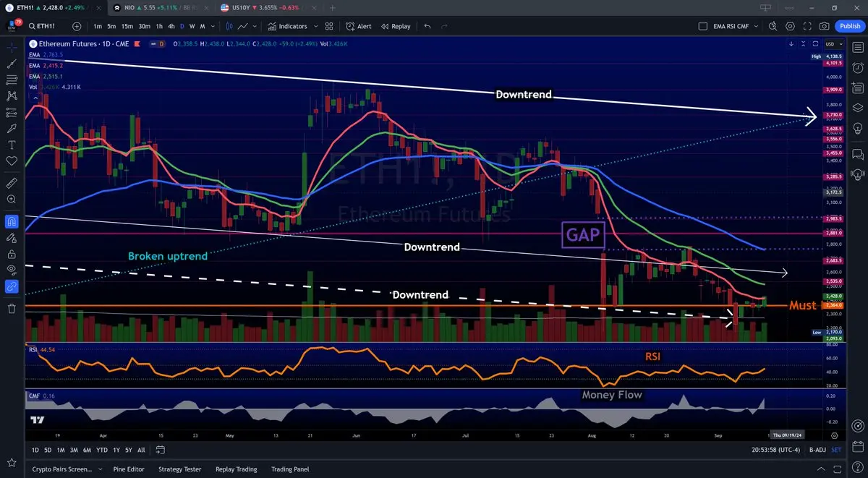This screenshot has height=478, width=868.
Task: Toggle the SET settlement option
Action: (836, 450)
